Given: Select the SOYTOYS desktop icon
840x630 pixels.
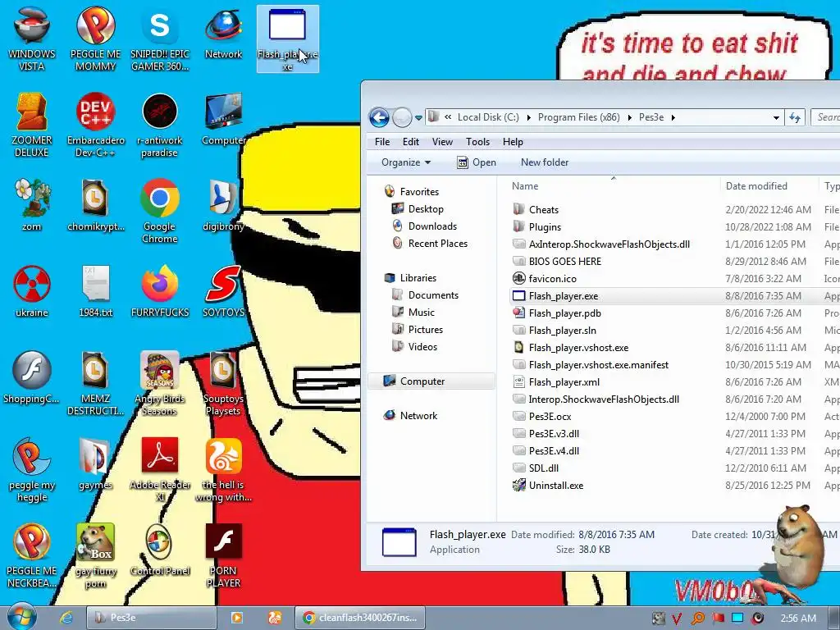Looking at the screenshot, I should pyautogui.click(x=223, y=291).
